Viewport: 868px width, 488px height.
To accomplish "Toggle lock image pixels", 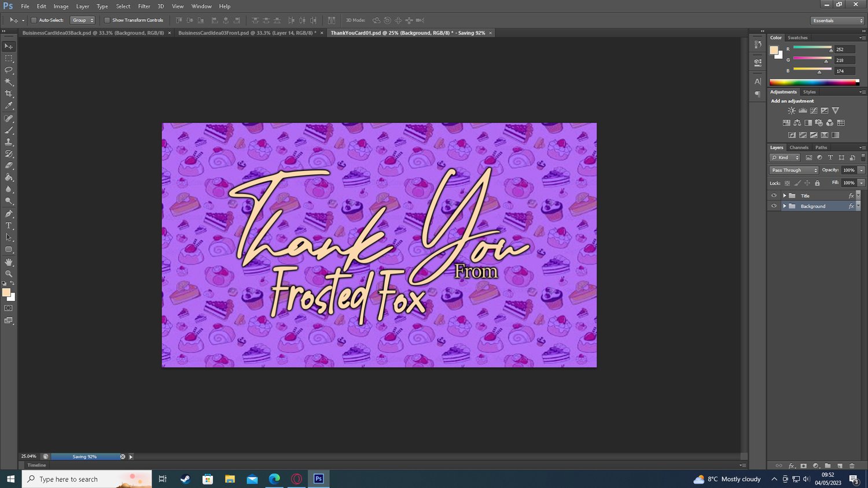I will 797,183.
